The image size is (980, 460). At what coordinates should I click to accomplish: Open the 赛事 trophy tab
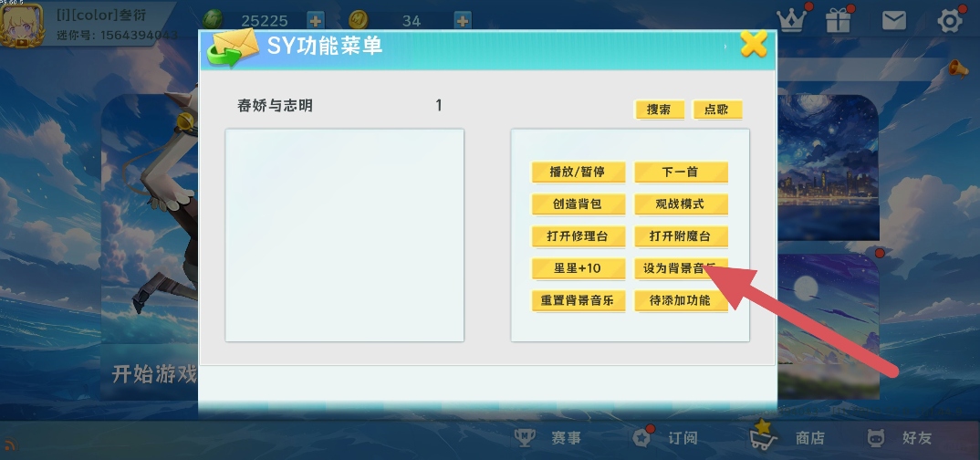click(x=547, y=438)
